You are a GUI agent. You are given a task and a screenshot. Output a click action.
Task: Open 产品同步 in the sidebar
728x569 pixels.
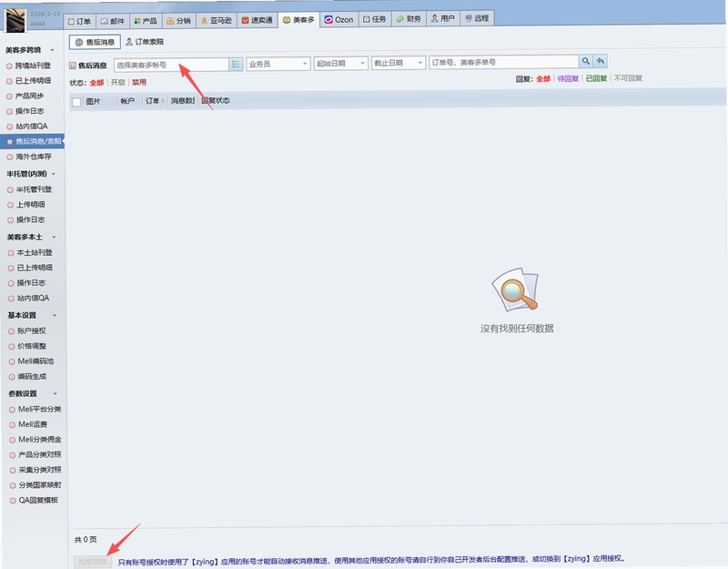pos(29,96)
